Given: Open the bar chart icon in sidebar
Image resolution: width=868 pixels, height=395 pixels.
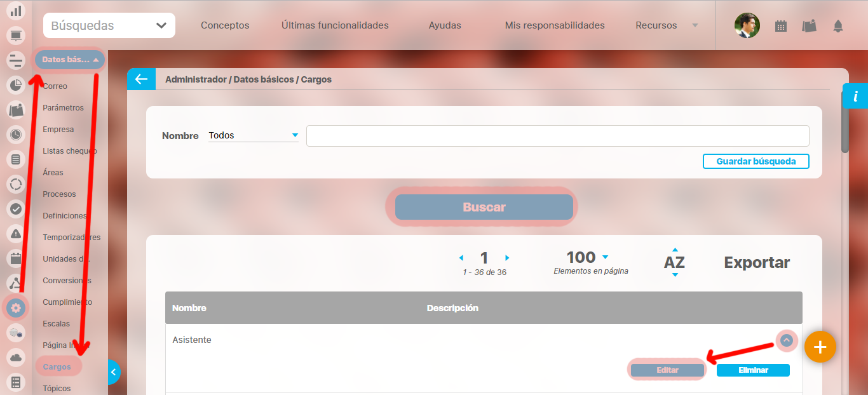Looking at the screenshot, I should tap(16, 11).
